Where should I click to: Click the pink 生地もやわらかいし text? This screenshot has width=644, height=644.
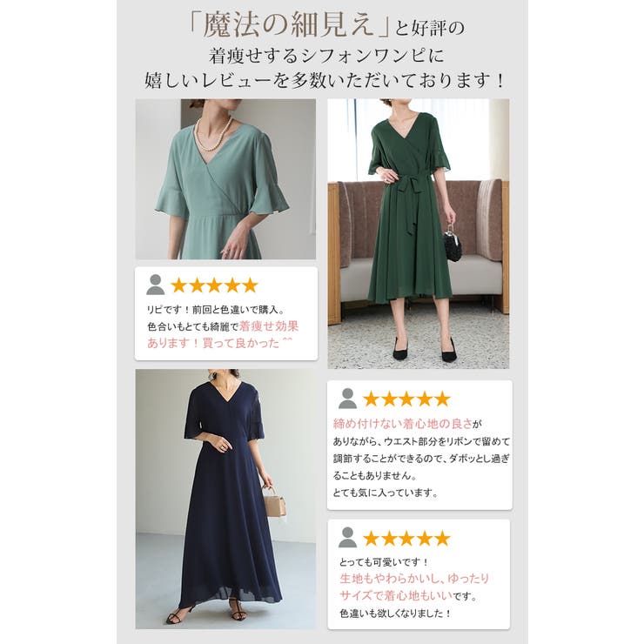pos(389,578)
